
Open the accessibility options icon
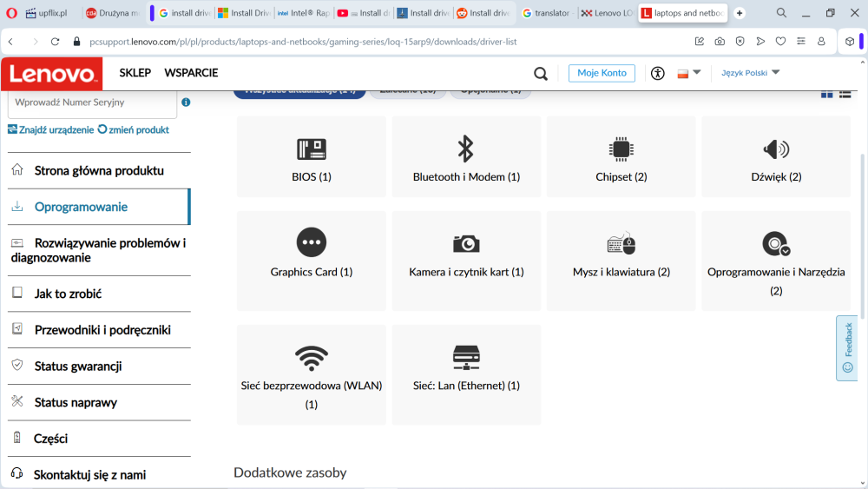[658, 74]
